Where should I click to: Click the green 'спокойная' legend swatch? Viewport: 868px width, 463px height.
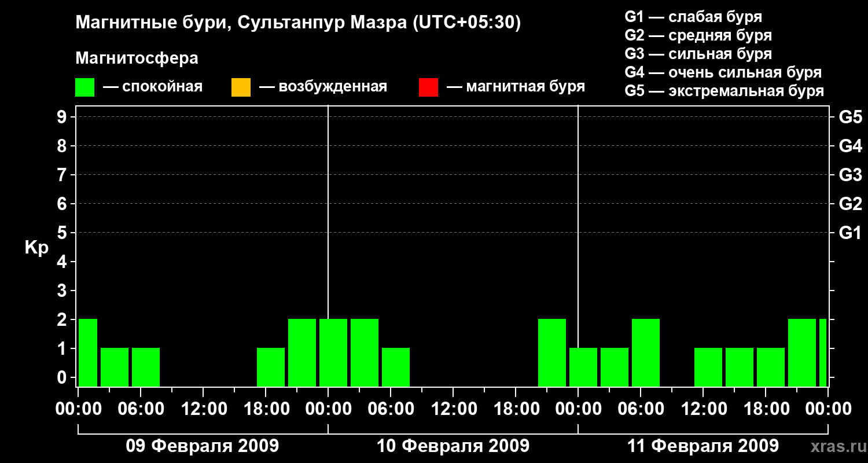(85, 87)
